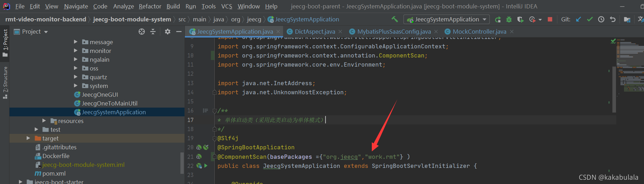This screenshot has width=644, height=184.
Task: Open the 1: Project side tool window
Action: (5, 43)
